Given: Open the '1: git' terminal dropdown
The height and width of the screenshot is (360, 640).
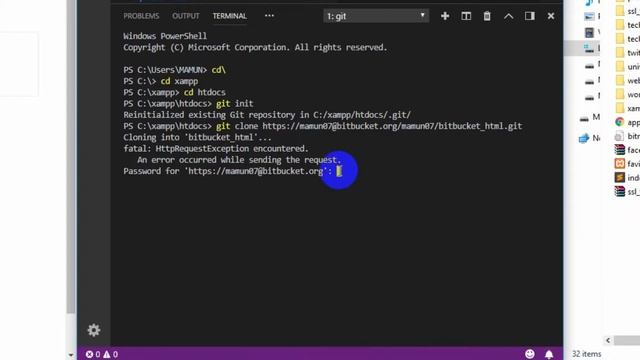Looking at the screenshot, I should coord(376,16).
